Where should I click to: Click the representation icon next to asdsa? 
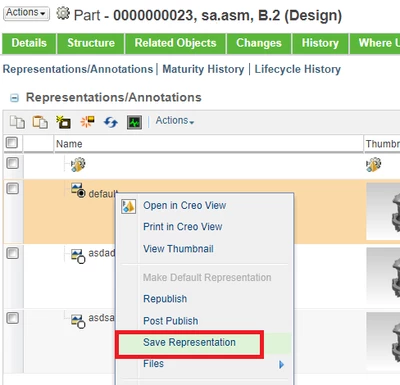click(x=78, y=321)
